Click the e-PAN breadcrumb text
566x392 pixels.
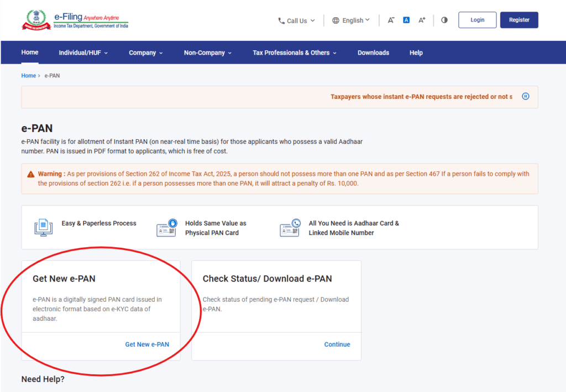pyautogui.click(x=52, y=75)
